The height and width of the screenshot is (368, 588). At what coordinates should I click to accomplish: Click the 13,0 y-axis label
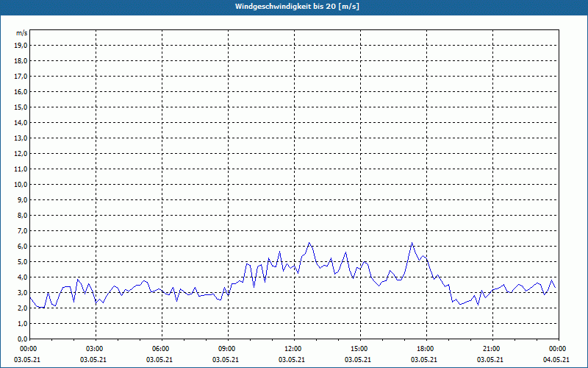click(x=21, y=138)
